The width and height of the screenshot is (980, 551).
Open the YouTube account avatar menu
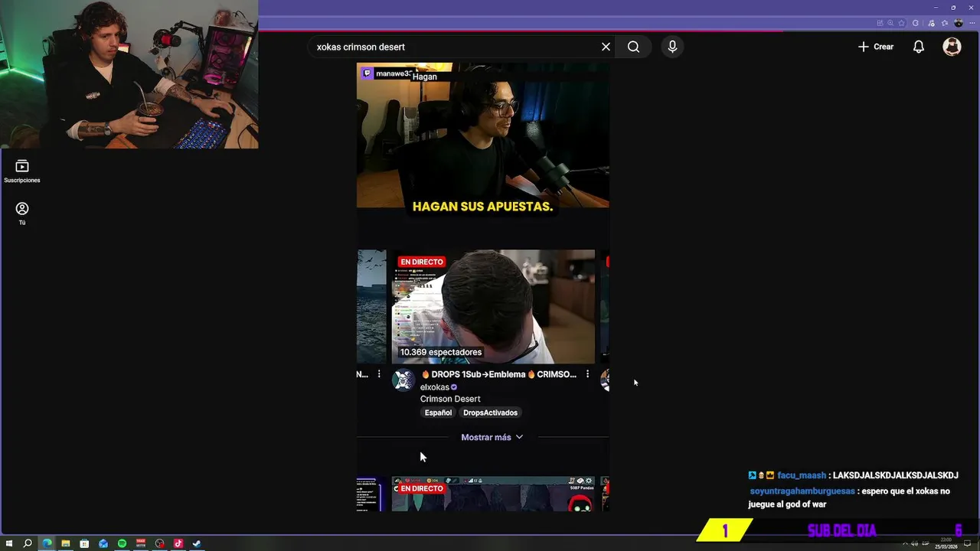(952, 47)
